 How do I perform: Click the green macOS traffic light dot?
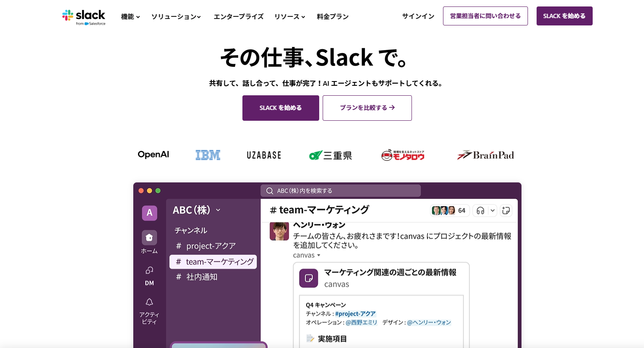click(x=159, y=190)
